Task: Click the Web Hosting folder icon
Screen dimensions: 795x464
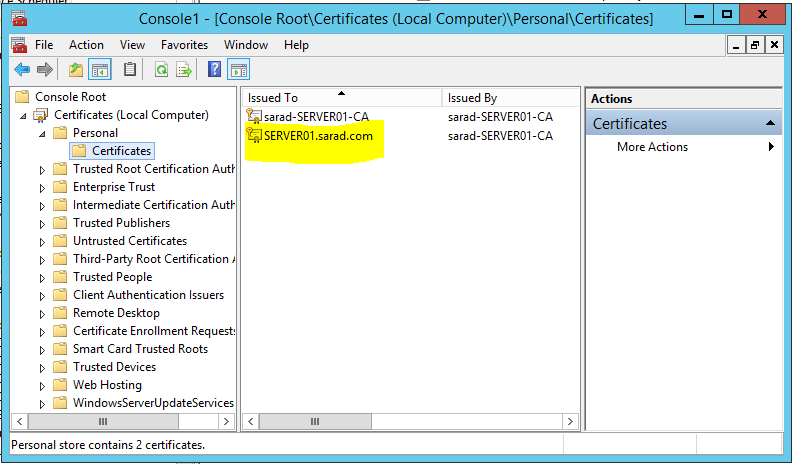Action: pos(60,385)
